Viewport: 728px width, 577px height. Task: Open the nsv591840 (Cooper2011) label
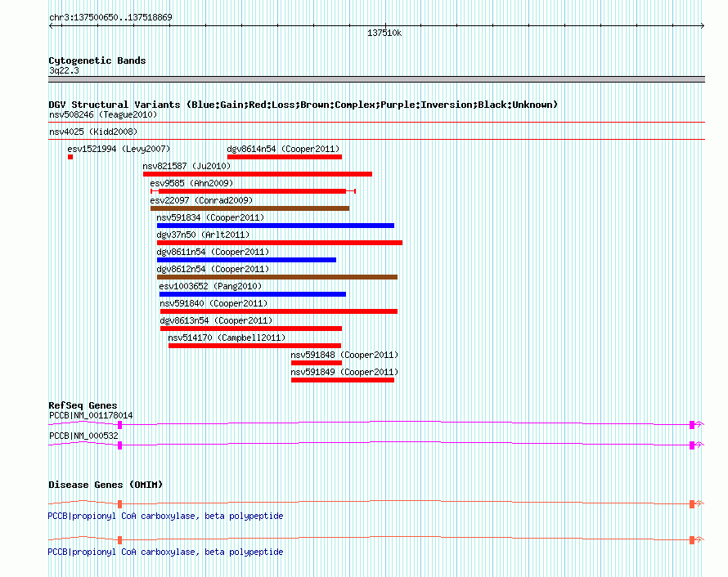(213, 303)
